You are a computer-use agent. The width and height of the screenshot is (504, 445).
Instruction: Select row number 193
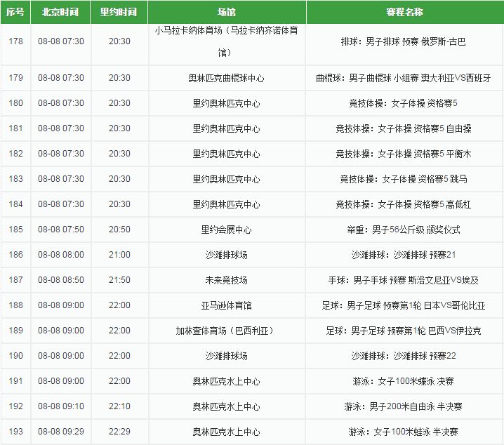(15, 432)
